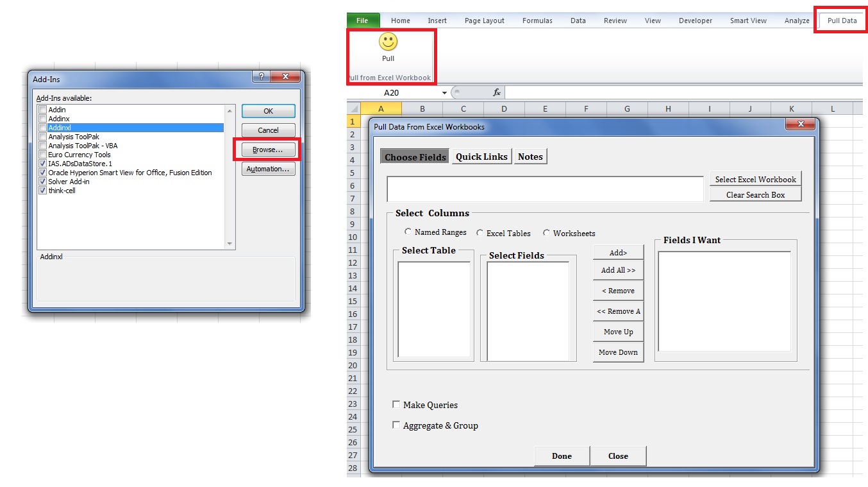Open the Smart View ribbon tab
The width and height of the screenshot is (868, 487).
point(748,21)
